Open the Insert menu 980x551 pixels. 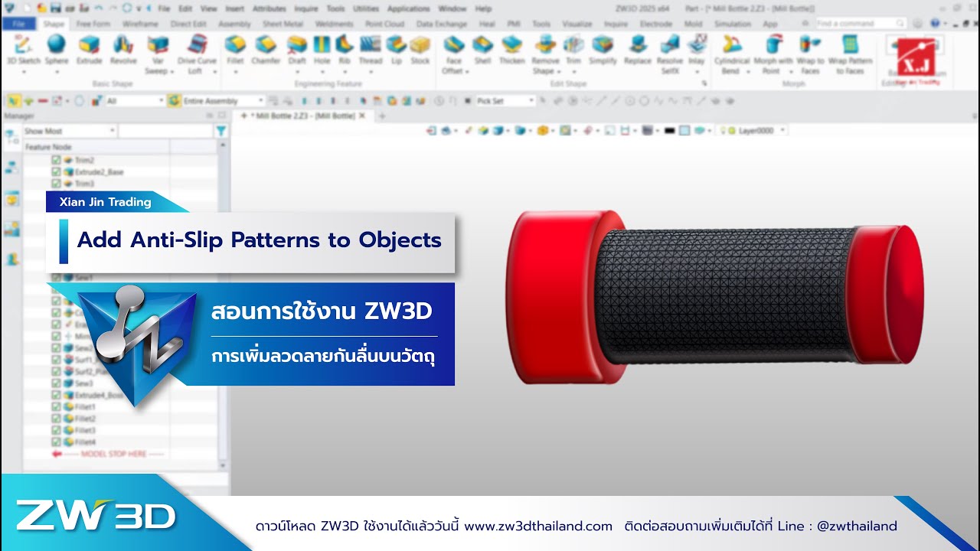(235, 8)
